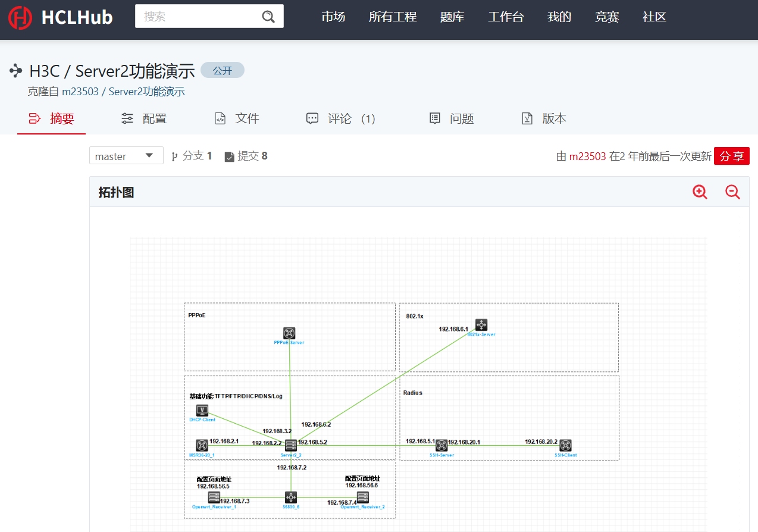Click the S5850_6 switch icon
This screenshot has height=532, width=758.
(291, 497)
